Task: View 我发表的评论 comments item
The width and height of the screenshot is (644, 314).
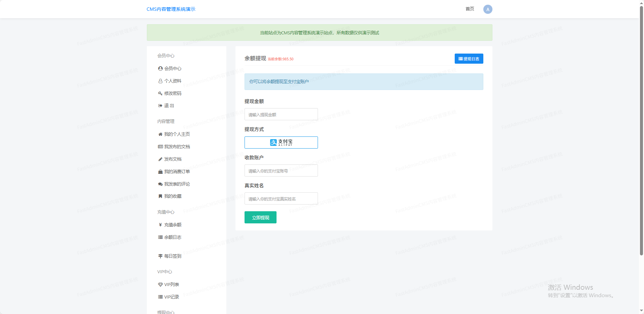Action: [174, 184]
